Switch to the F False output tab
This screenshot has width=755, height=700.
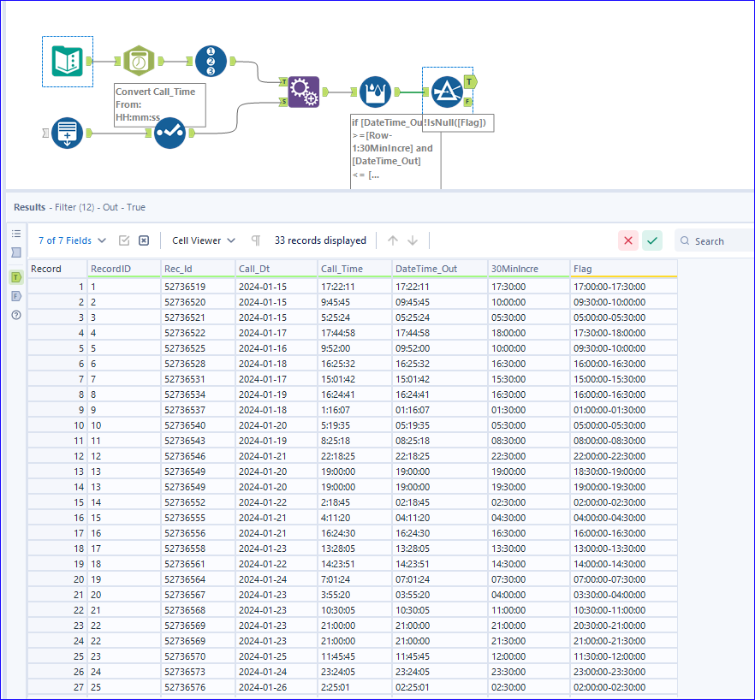(15, 298)
